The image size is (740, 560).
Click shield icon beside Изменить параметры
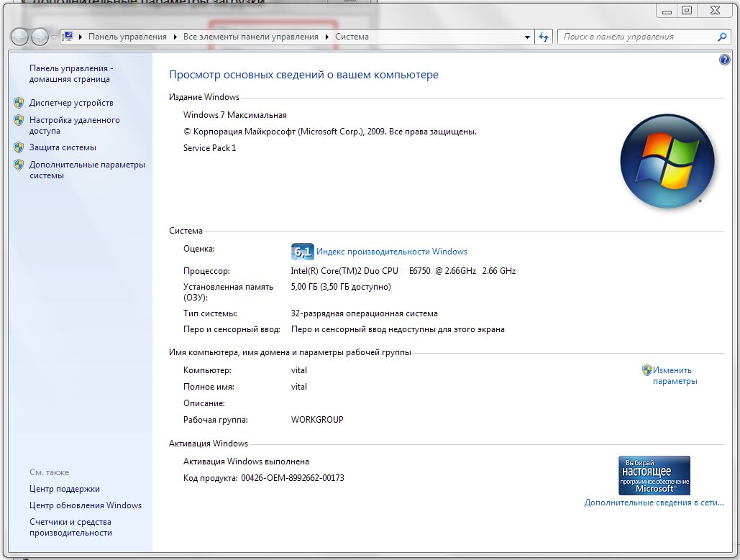point(647,370)
